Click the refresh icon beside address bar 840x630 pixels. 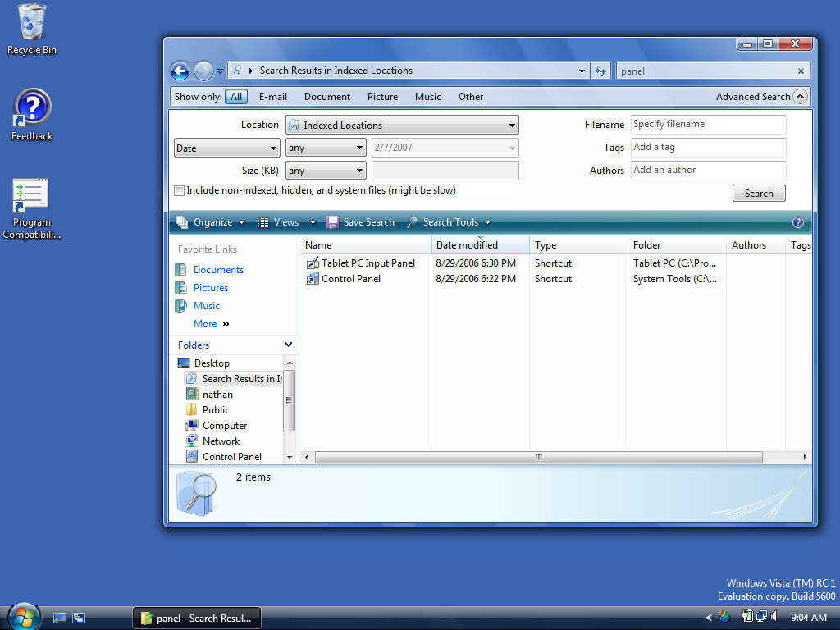[x=600, y=71]
